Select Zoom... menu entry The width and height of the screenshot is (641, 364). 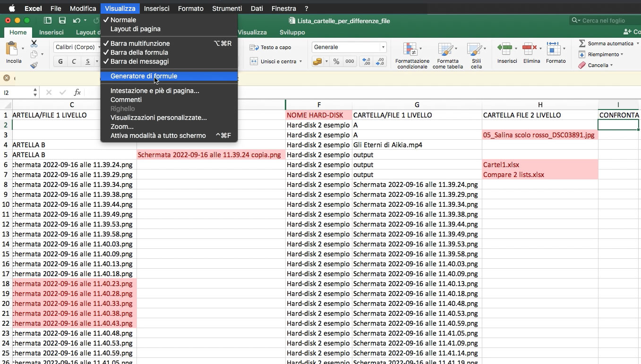click(x=169, y=127)
